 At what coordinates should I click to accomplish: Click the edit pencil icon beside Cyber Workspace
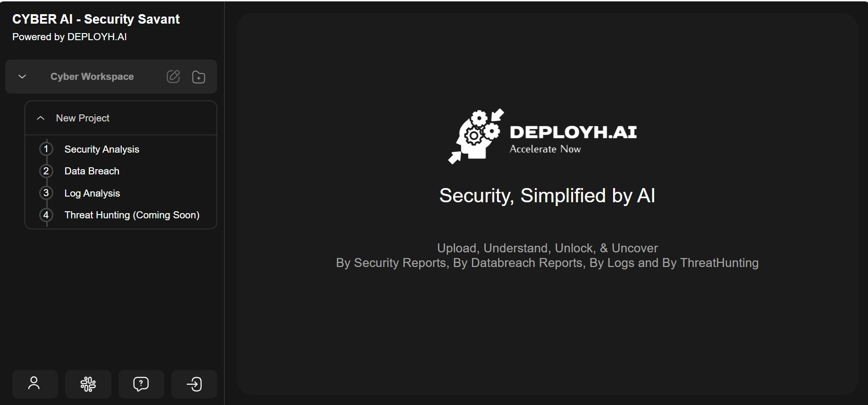[173, 77]
